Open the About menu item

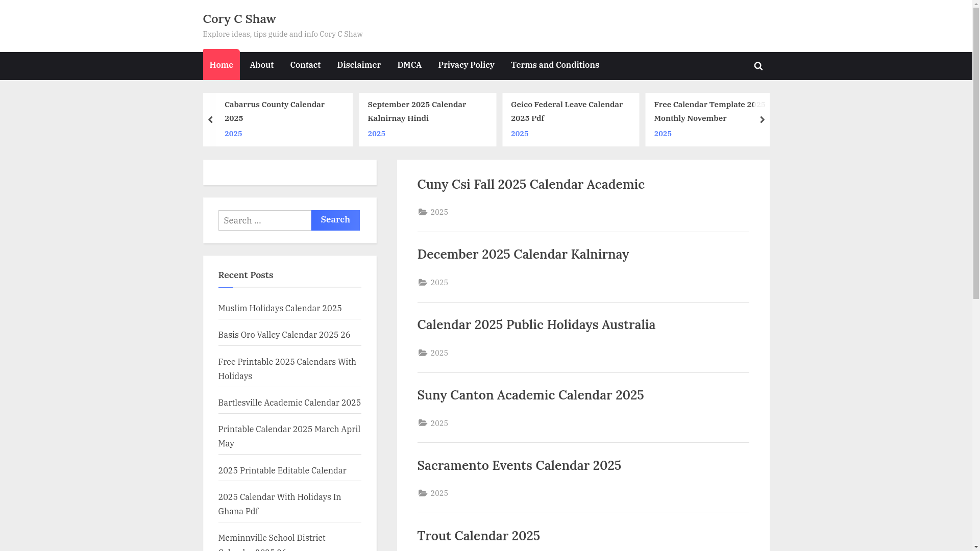click(261, 65)
